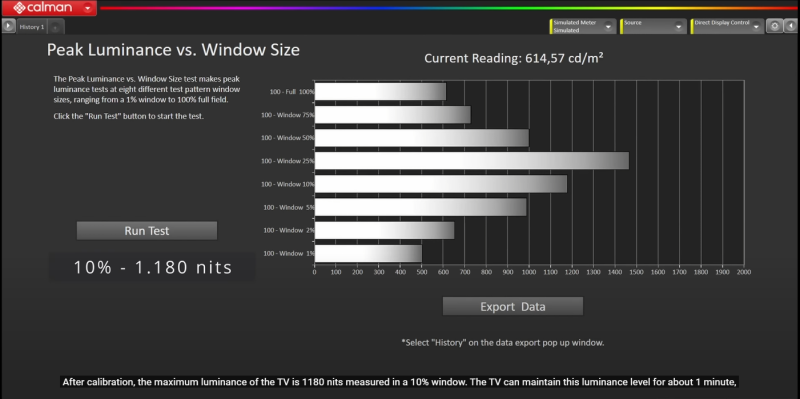The width and height of the screenshot is (800, 399).
Task: Add a new history tab with the plus icon
Action: [56, 27]
